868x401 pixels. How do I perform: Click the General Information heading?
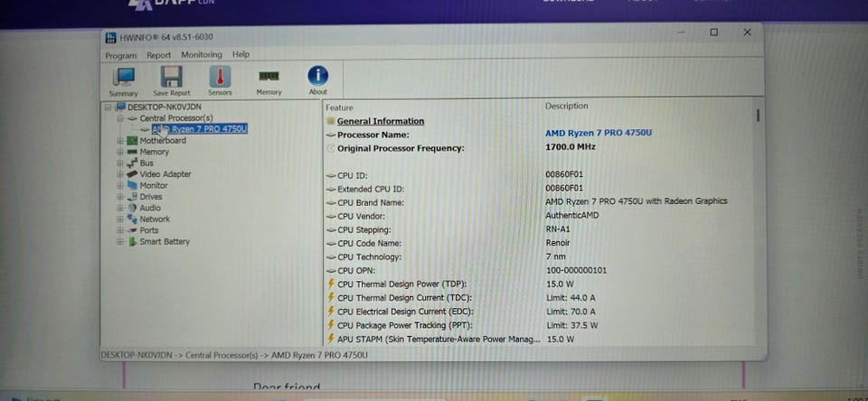[381, 121]
